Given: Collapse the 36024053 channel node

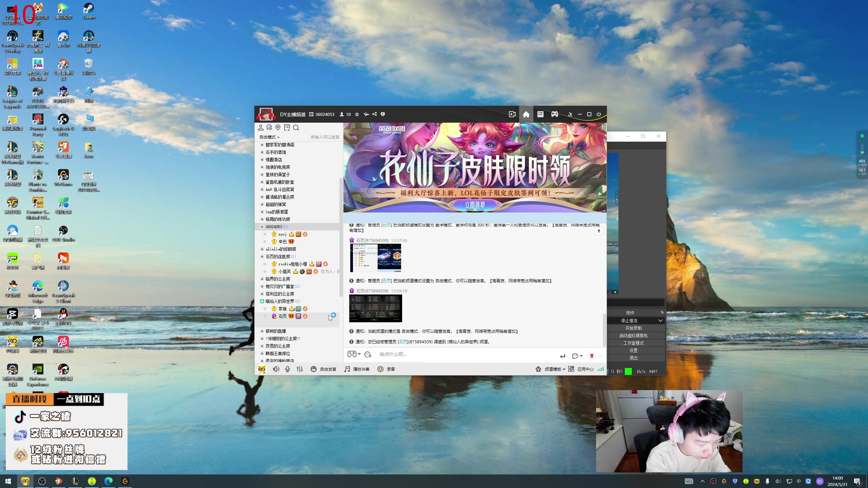Looking at the screenshot, I should (262, 227).
